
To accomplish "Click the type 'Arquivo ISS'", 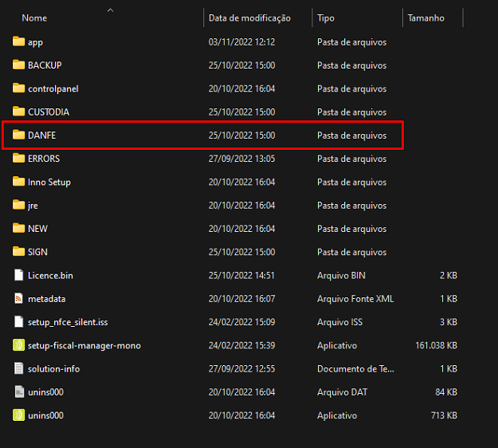I will tap(339, 322).
